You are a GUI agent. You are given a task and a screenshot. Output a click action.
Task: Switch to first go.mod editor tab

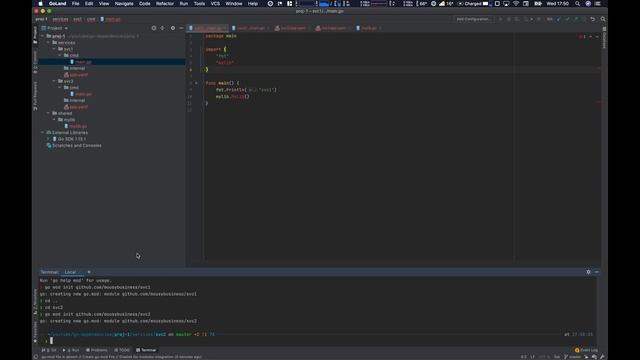pyautogui.click(x=293, y=28)
